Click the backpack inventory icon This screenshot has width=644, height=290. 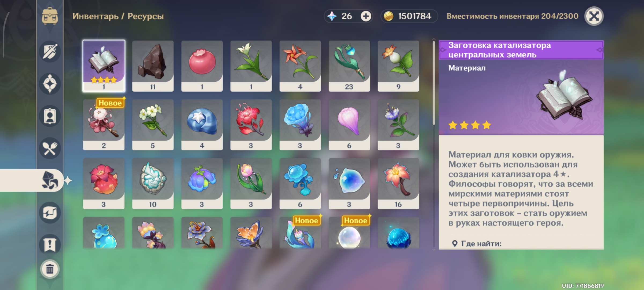[x=50, y=16]
